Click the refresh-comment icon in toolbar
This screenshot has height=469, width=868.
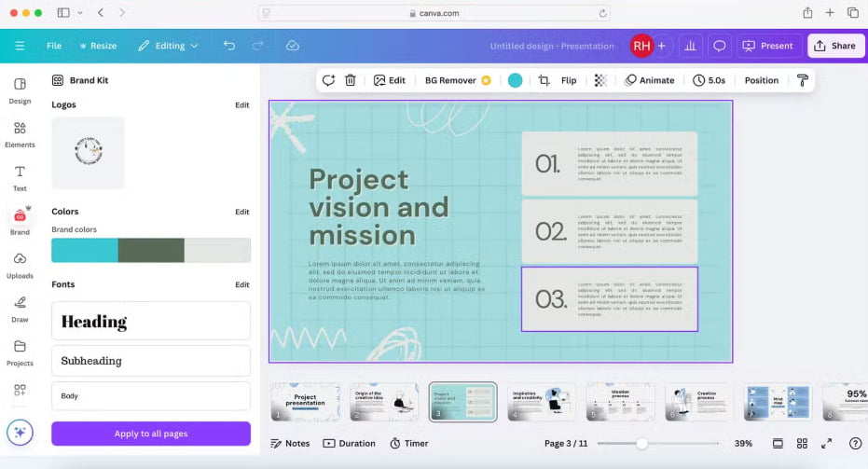[x=328, y=80]
